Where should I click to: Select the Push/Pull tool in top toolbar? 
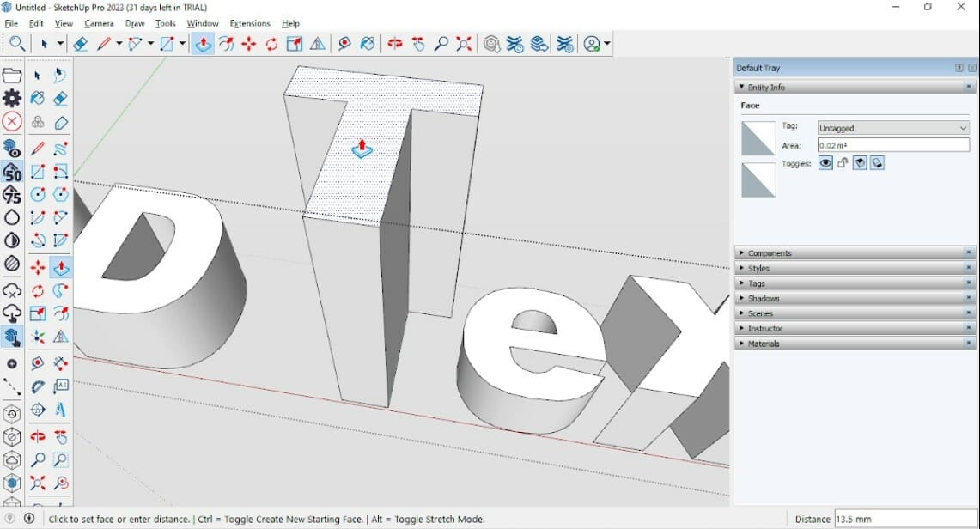pos(203,44)
